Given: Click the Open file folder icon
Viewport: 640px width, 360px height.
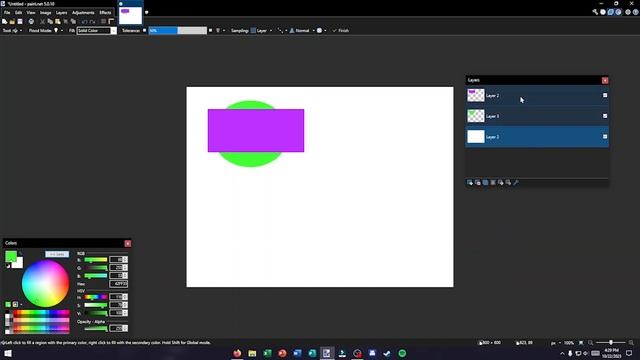Looking at the screenshot, I should (12, 21).
